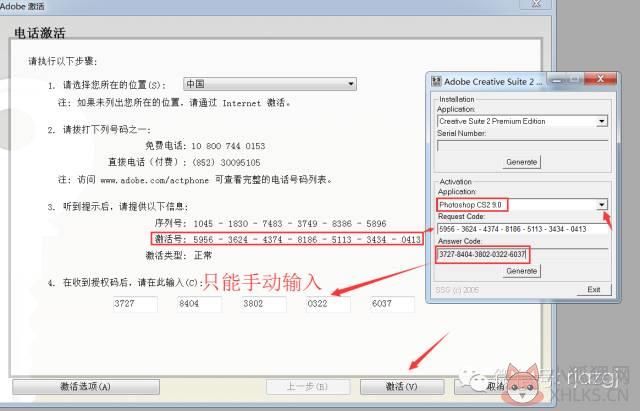Click the disabled 上一步(B) button
Screen dimensions: 640x411
(308, 387)
